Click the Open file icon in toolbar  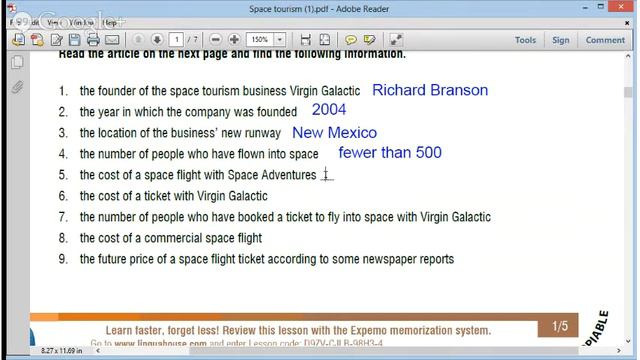click(18, 40)
